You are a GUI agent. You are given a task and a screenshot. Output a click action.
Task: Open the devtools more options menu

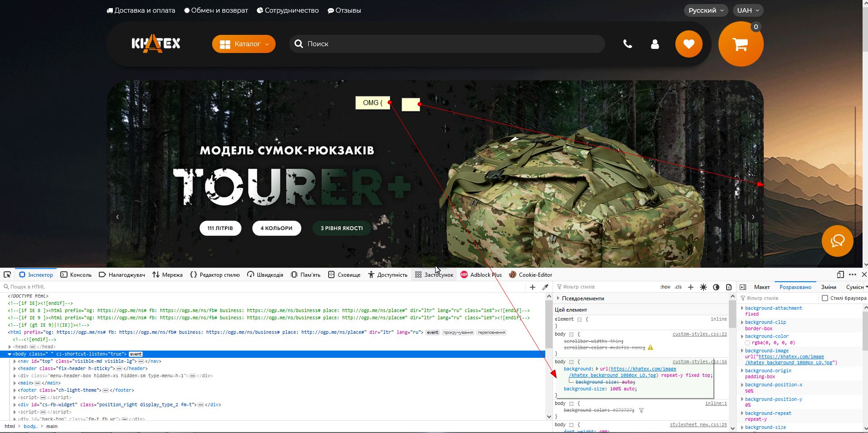(x=853, y=274)
